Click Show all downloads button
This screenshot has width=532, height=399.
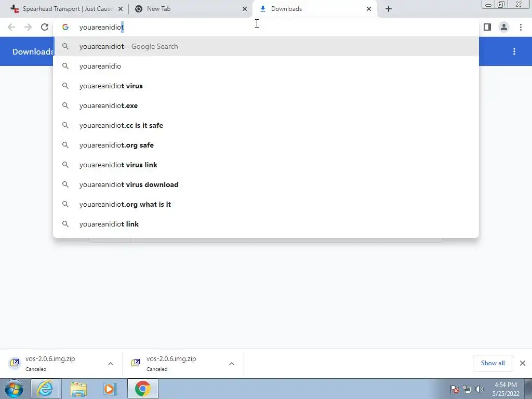click(x=493, y=363)
